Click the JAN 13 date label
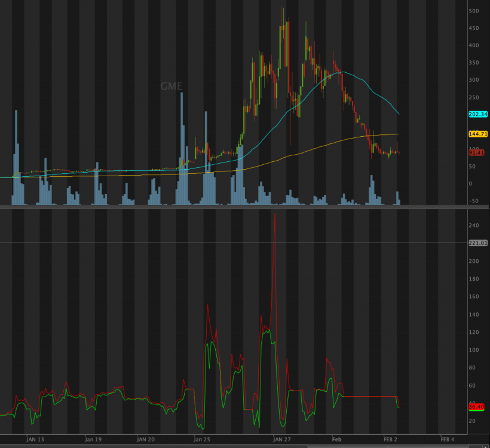The height and width of the screenshot is (448, 490). [34, 439]
